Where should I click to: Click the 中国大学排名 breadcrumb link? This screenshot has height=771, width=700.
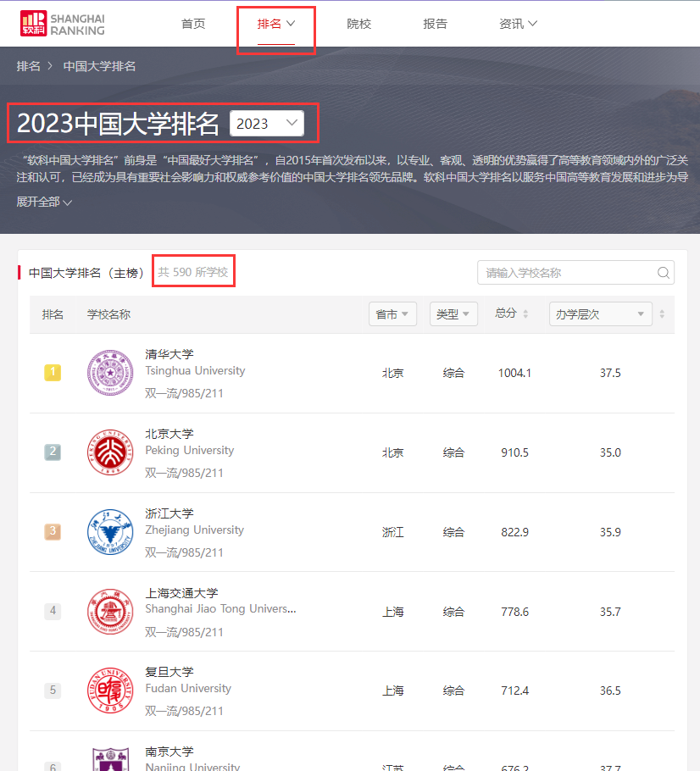[99, 66]
